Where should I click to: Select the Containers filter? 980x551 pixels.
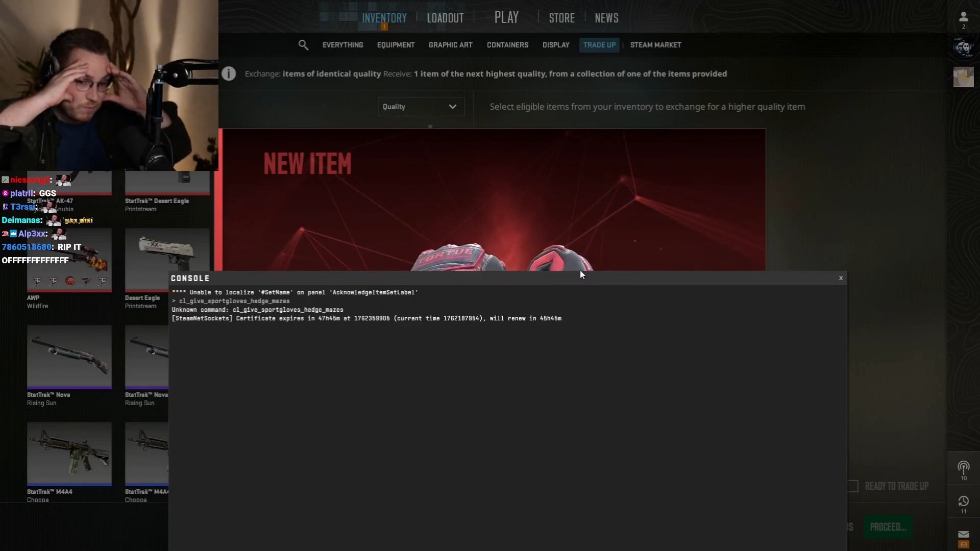point(507,45)
